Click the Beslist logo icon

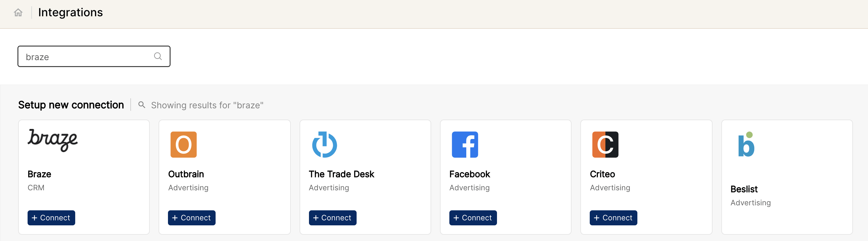(746, 144)
